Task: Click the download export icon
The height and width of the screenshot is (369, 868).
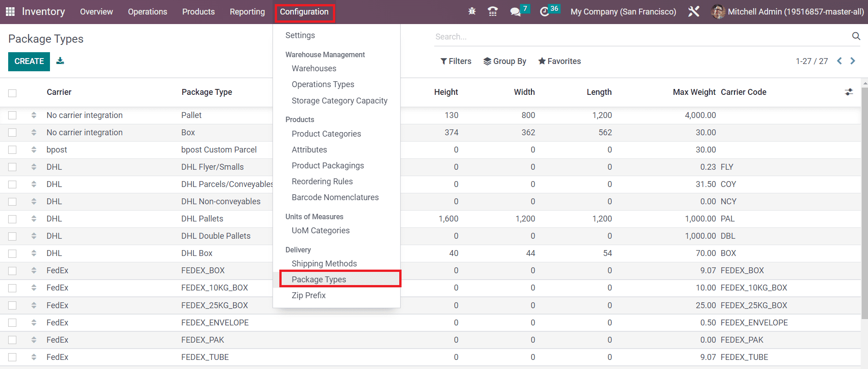Action: 60,61
